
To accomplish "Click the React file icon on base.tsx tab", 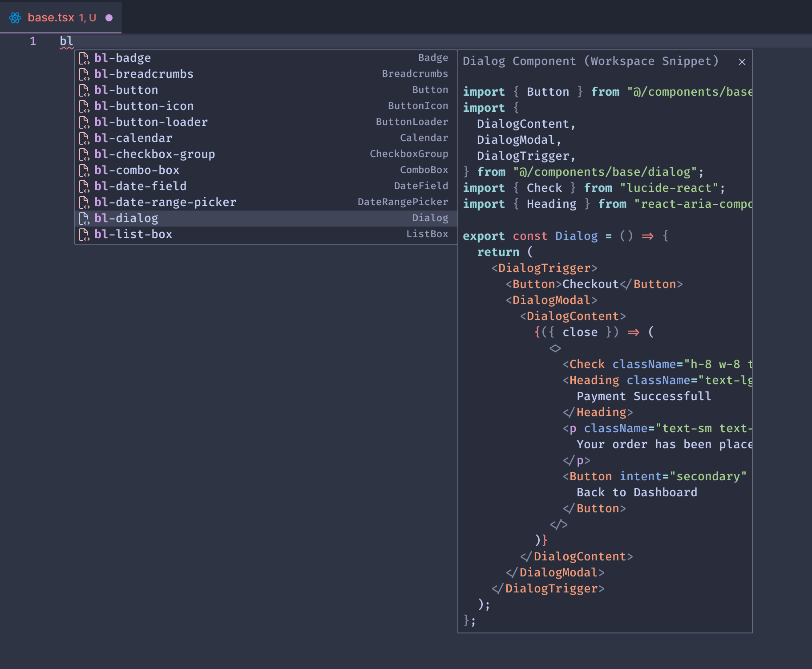I will coord(15,18).
